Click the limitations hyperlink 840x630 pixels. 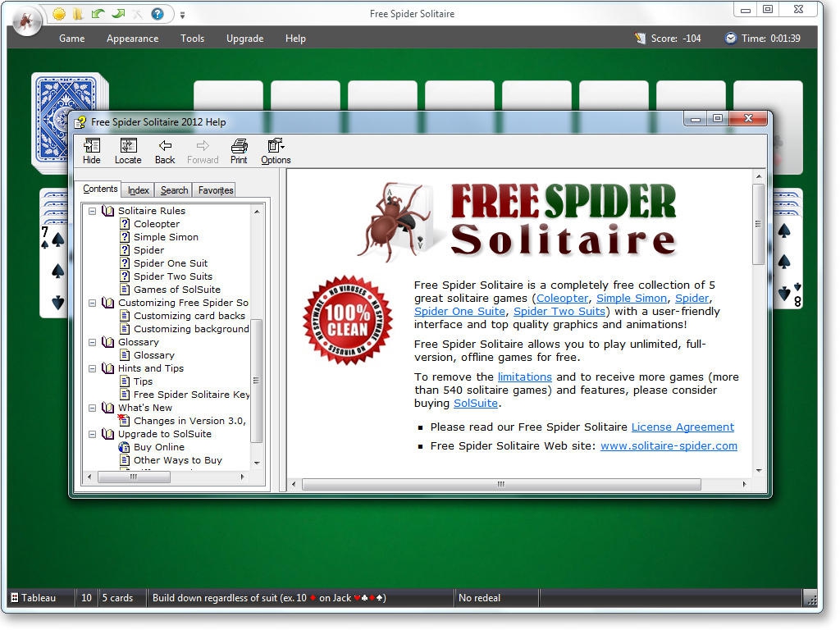point(524,377)
